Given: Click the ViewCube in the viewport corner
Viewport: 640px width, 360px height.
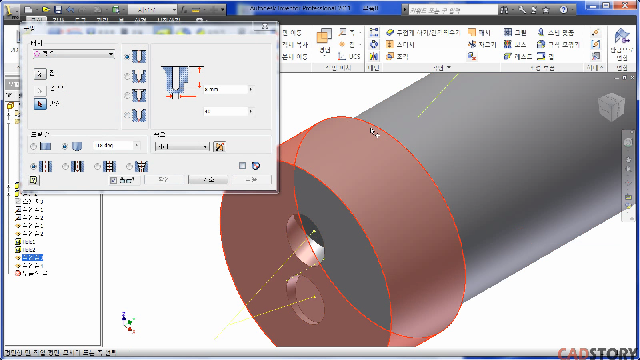Looking at the screenshot, I should coord(611,107).
